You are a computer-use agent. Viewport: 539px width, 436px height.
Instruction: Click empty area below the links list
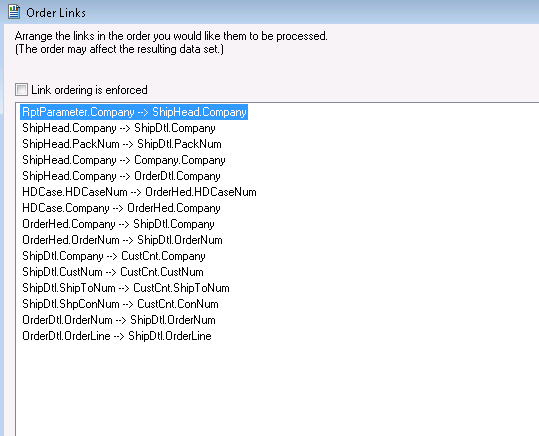[x=275, y=389]
